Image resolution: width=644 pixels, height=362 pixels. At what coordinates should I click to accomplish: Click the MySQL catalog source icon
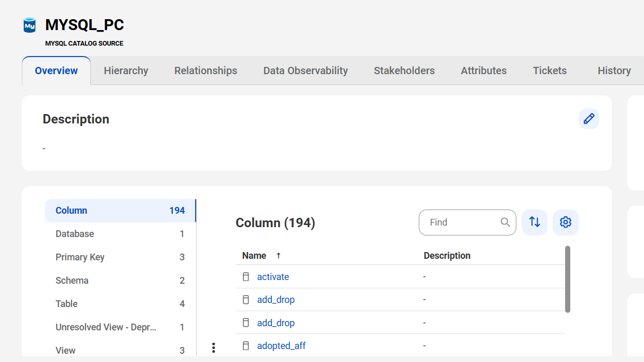(x=30, y=25)
